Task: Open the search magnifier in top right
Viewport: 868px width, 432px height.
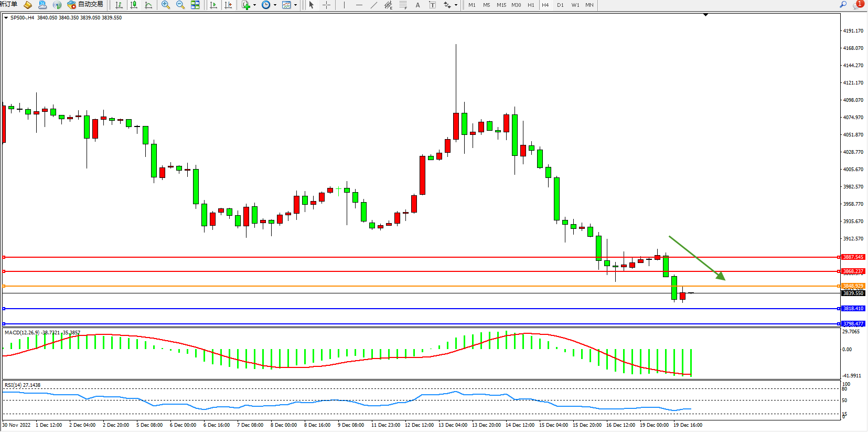Action: 843,5
